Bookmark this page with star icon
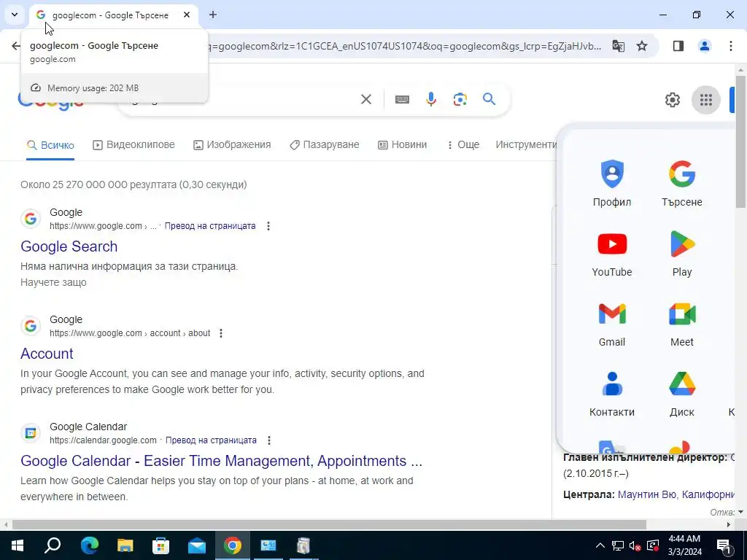Image resolution: width=747 pixels, height=560 pixels. point(642,46)
